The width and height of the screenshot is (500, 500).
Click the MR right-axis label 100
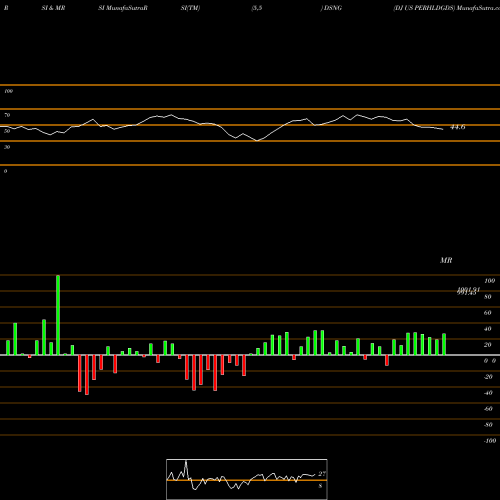490,281
